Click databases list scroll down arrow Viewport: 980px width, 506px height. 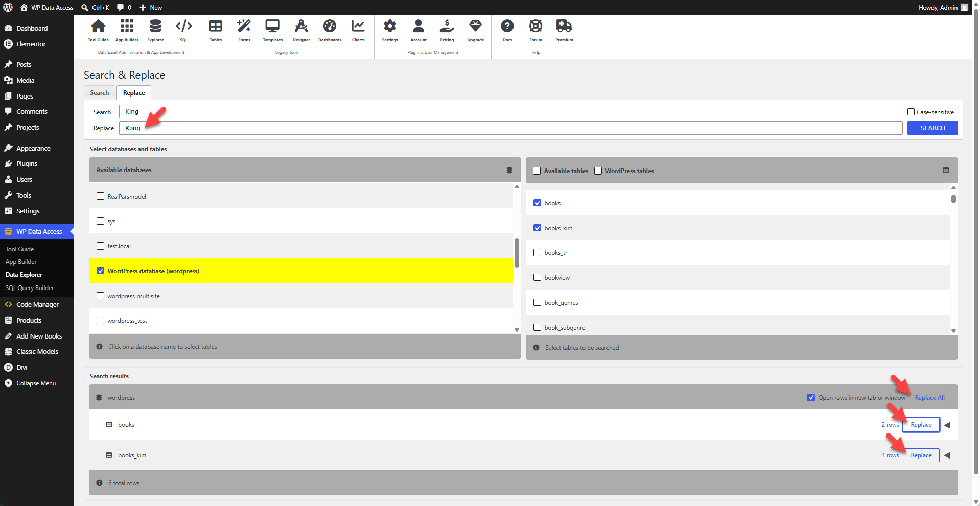[x=517, y=330]
